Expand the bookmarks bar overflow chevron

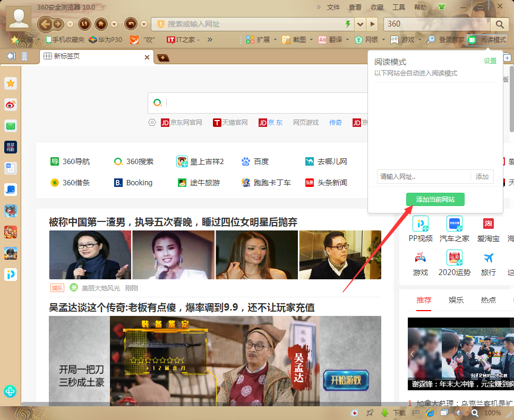(209, 39)
